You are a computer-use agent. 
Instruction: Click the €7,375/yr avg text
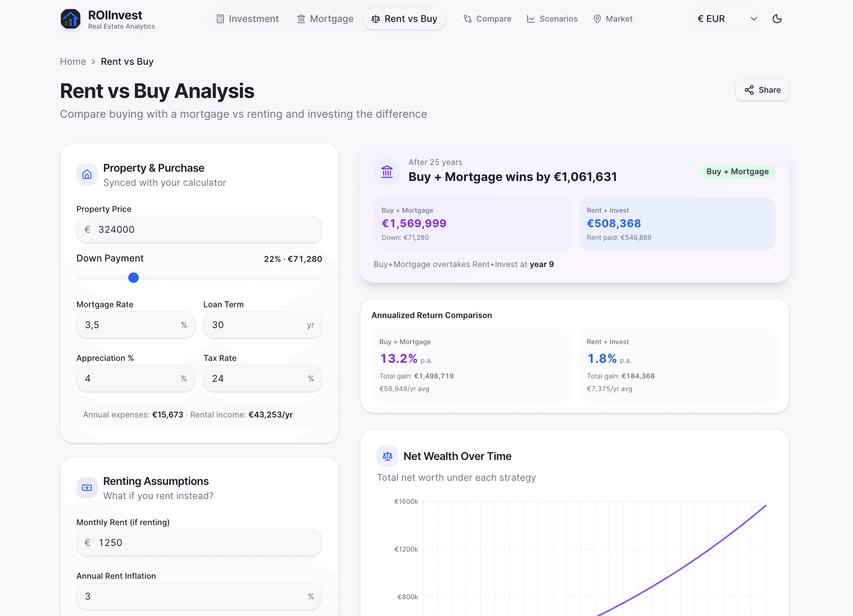(x=609, y=389)
